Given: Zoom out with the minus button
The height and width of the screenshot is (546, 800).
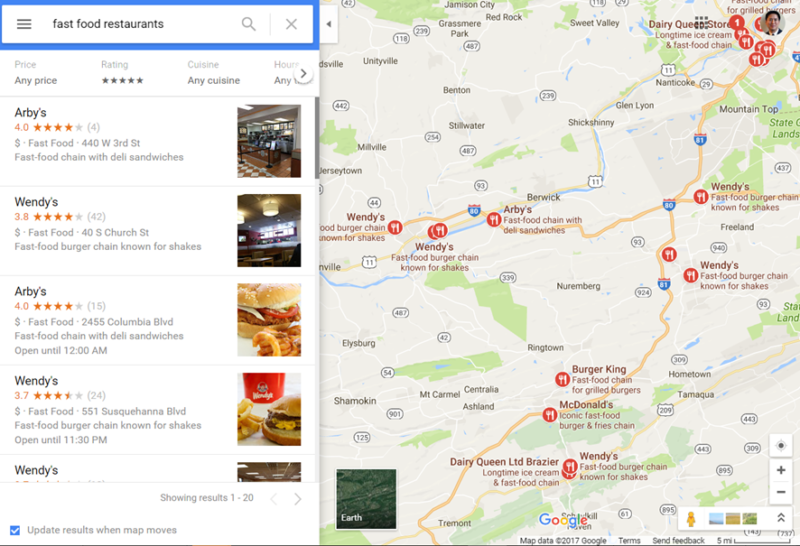Looking at the screenshot, I should 781,492.
